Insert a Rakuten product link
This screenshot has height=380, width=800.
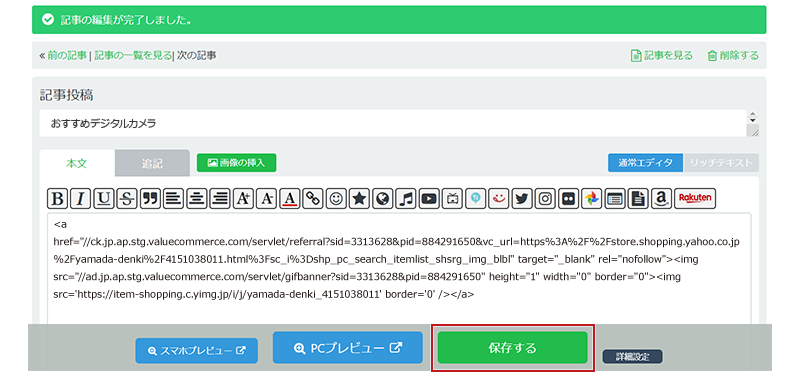pyautogui.click(x=695, y=199)
